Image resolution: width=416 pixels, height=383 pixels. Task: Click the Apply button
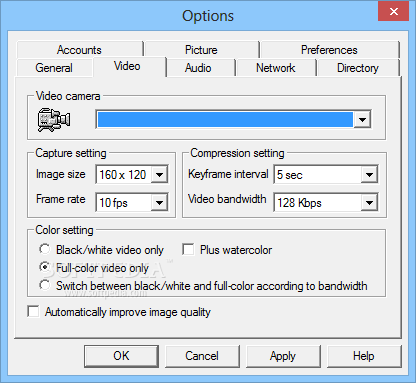click(283, 356)
